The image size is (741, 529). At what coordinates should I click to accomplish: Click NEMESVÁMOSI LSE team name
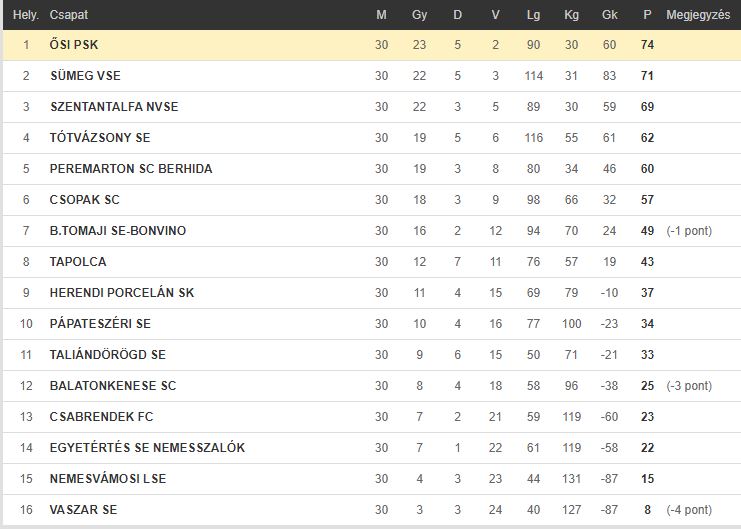108,478
